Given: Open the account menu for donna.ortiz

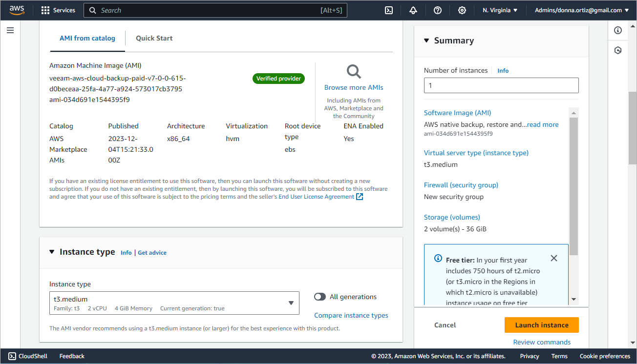Looking at the screenshot, I should click(582, 10).
